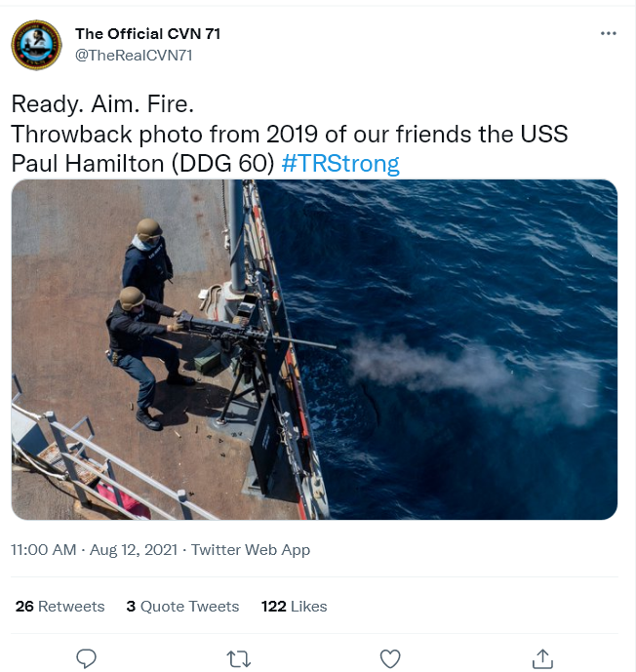The image size is (636, 672).
Task: Click the Aug 12, 2021 date
Action: point(134,549)
